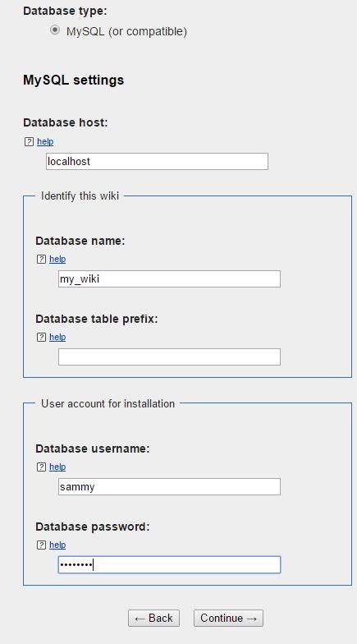The height and width of the screenshot is (644, 357).
Task: Click the Database host help question-mark icon
Action: pyautogui.click(x=29, y=141)
